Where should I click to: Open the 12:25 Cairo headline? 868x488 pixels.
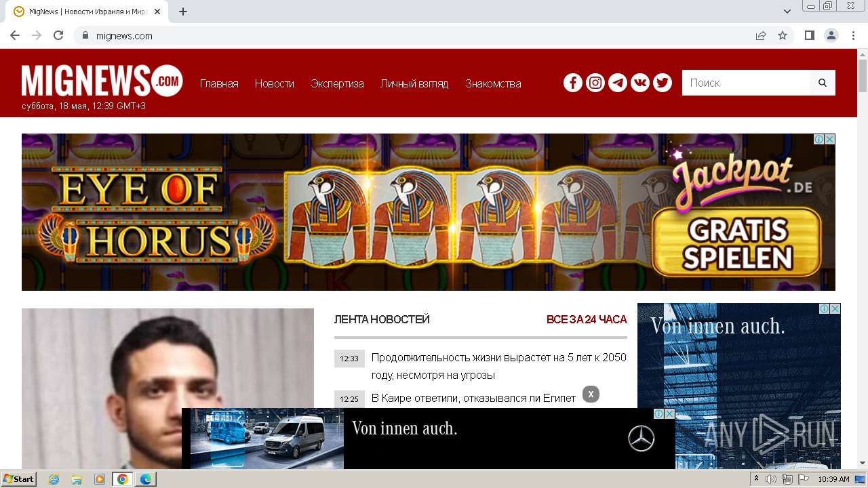click(473, 399)
